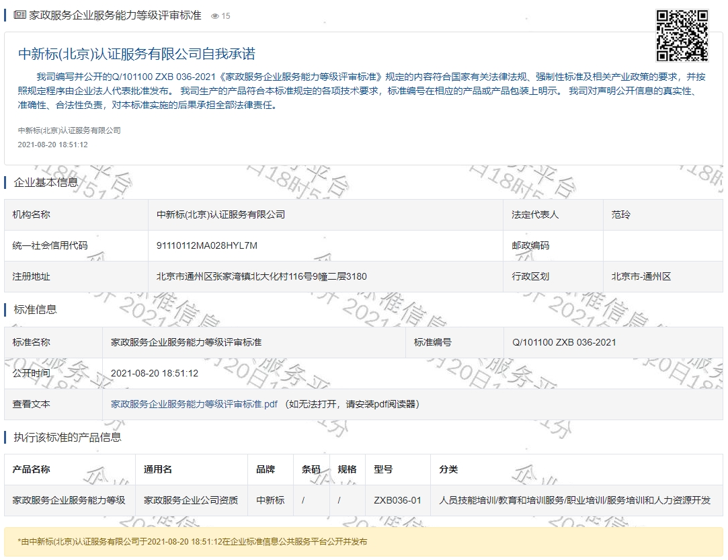Select the 标准信息 section heading
The image size is (728, 560).
(35, 310)
